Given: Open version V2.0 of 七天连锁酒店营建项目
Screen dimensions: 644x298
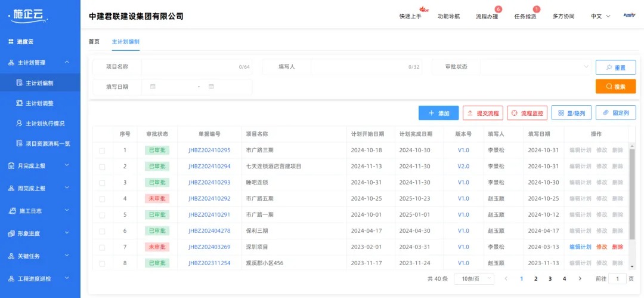Looking at the screenshot, I should tap(463, 166).
